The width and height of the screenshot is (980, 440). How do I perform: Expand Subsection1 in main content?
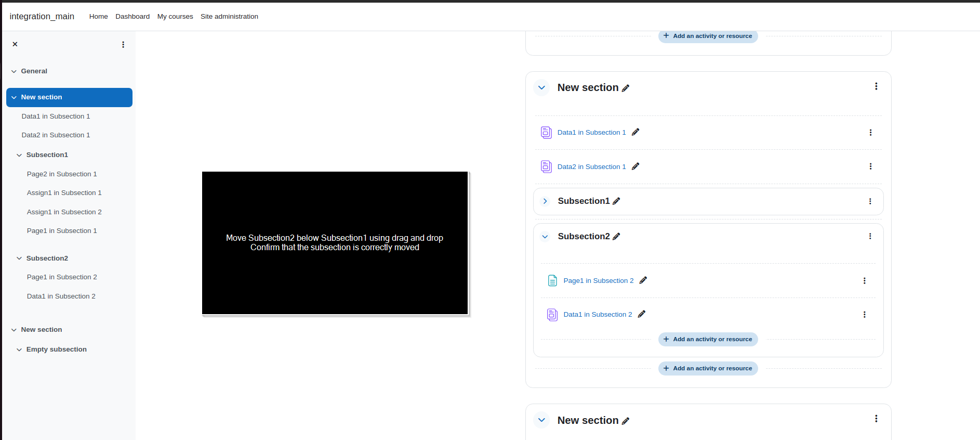545,201
